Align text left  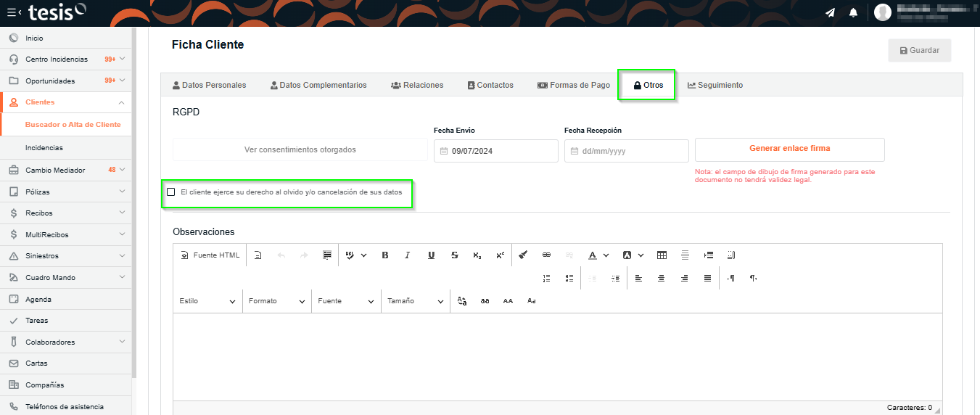pos(638,279)
